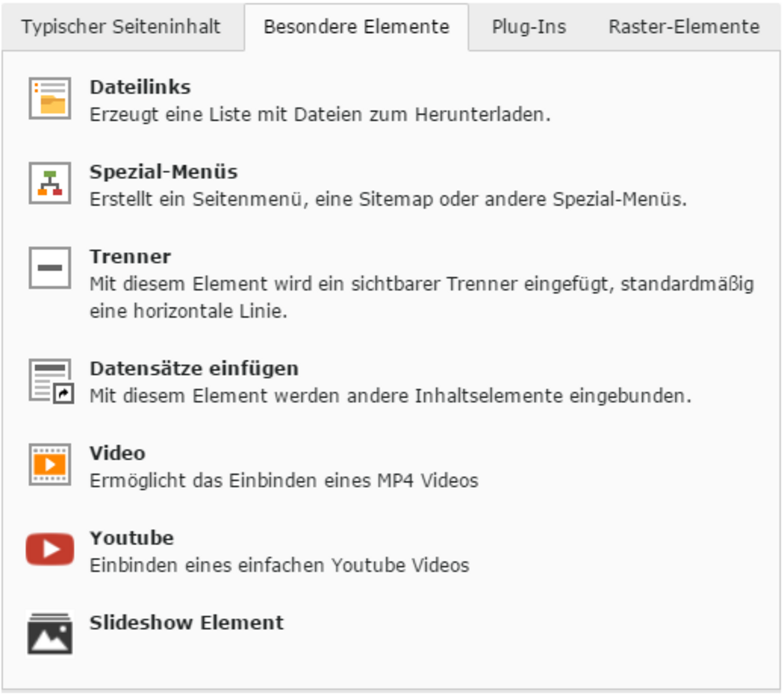Open the Raster-Elemente tab
The image size is (784, 696).
coord(684,27)
